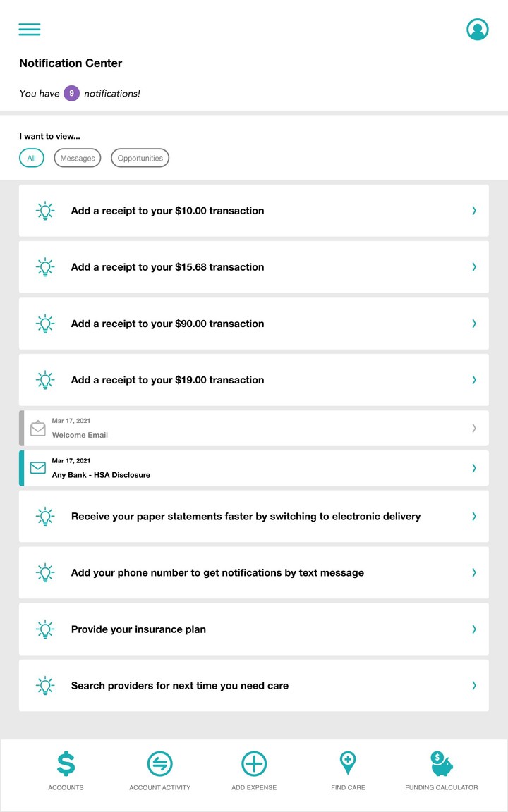This screenshot has width=508, height=812.
Task: Open the user profile icon
Action: pos(478,30)
